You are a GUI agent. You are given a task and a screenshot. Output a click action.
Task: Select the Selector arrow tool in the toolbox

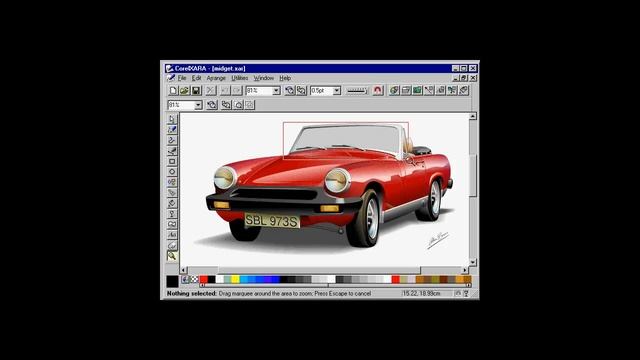coord(172,119)
